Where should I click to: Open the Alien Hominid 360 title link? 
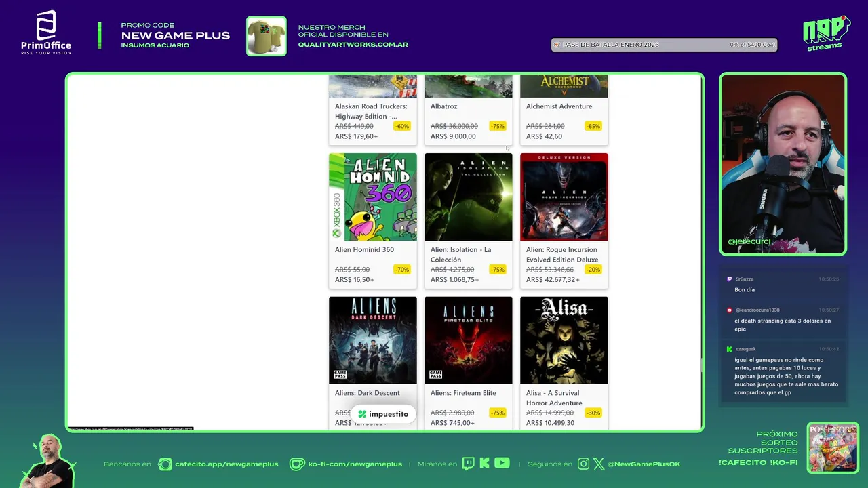pyautogui.click(x=364, y=249)
